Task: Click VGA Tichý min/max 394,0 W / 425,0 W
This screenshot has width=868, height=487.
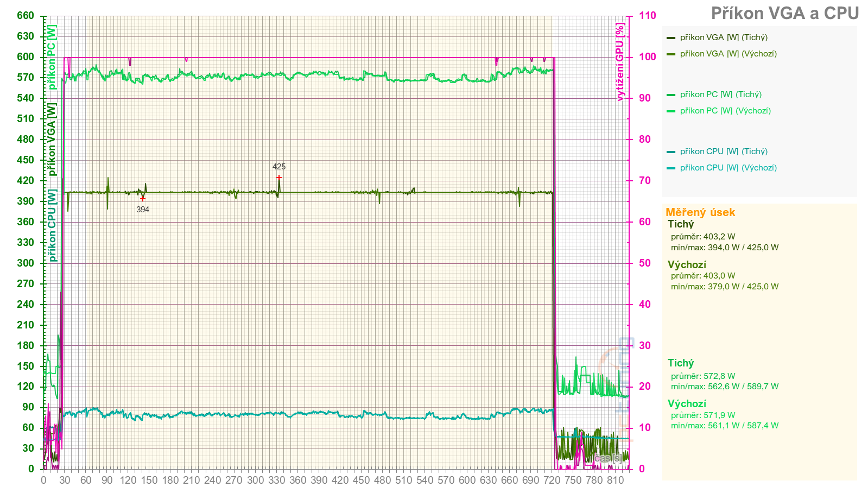Action: point(725,248)
